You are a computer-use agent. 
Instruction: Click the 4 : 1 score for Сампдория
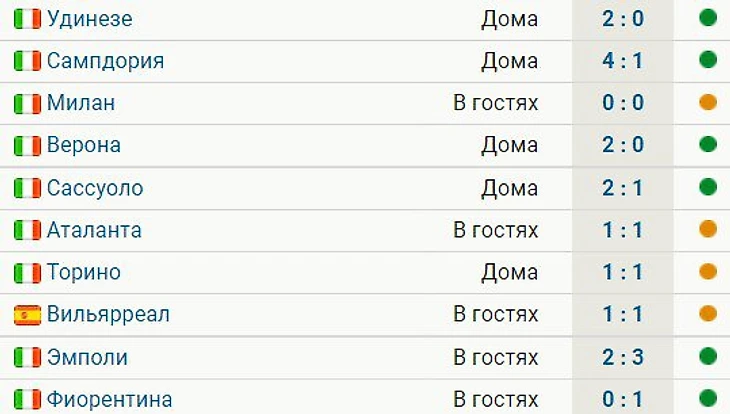tap(623, 61)
